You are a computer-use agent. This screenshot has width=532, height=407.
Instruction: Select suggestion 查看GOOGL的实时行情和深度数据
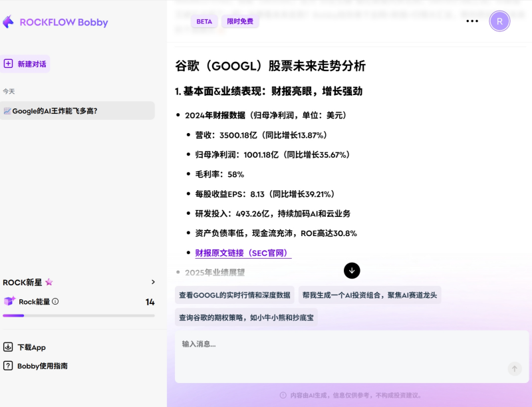coord(235,295)
